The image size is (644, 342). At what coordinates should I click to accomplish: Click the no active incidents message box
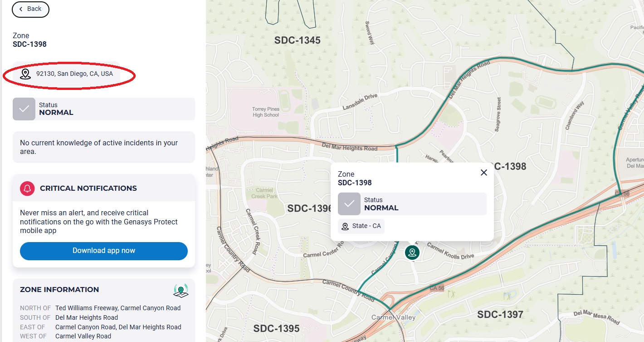(x=104, y=147)
